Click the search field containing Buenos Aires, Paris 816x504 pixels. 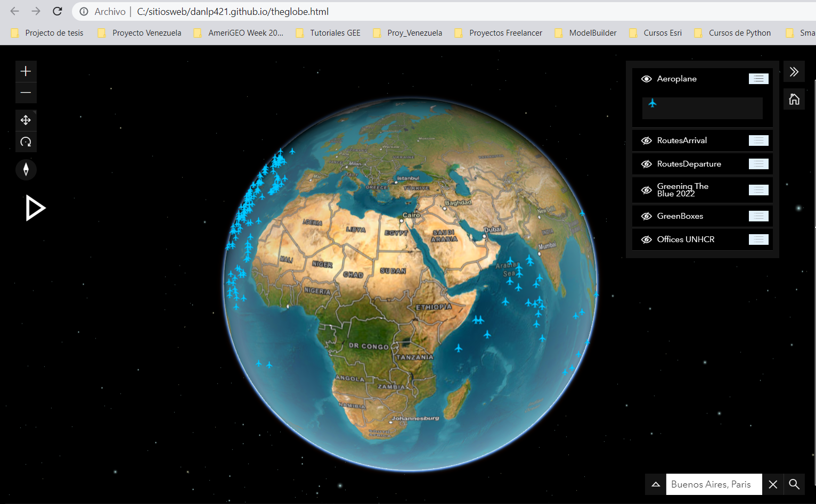click(x=714, y=484)
